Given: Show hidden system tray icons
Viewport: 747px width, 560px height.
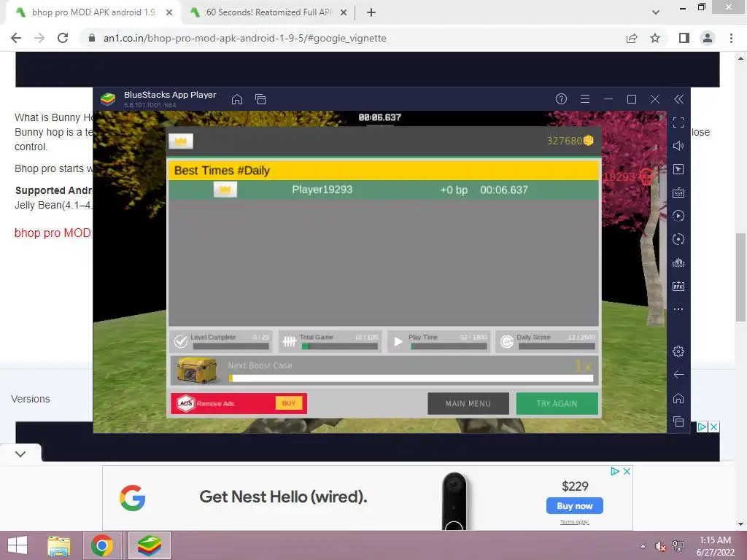Looking at the screenshot, I should (x=643, y=546).
